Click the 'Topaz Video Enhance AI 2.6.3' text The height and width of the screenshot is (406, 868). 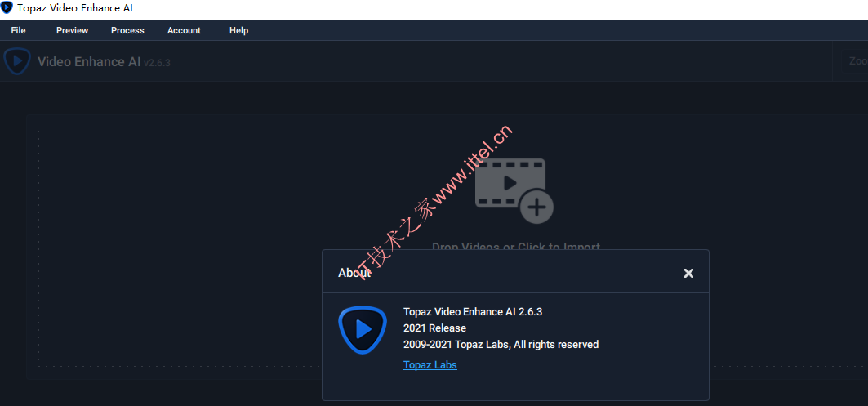point(473,312)
